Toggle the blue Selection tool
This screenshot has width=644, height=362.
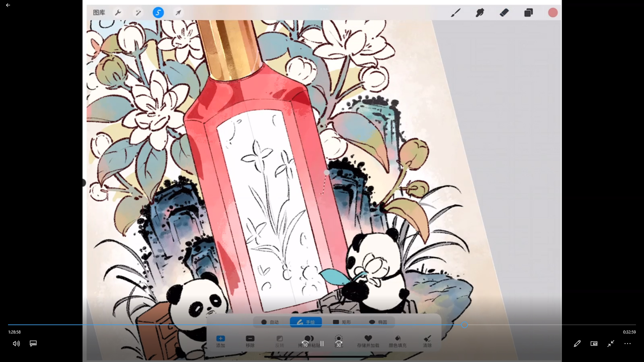click(x=158, y=13)
